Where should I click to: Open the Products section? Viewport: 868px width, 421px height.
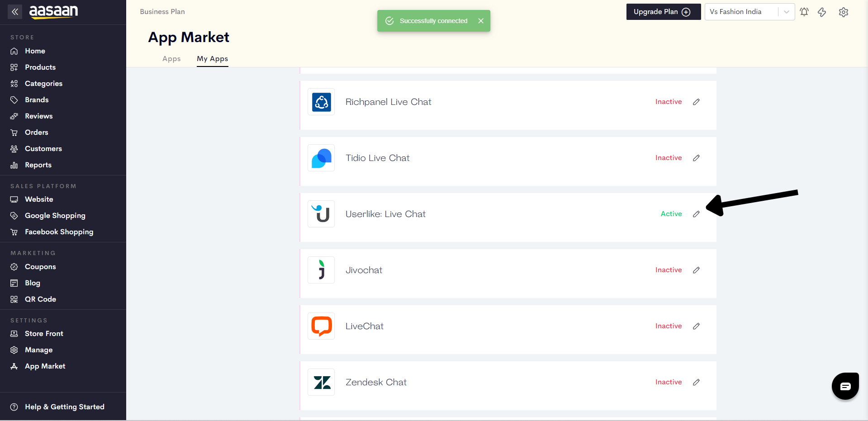[x=40, y=67]
